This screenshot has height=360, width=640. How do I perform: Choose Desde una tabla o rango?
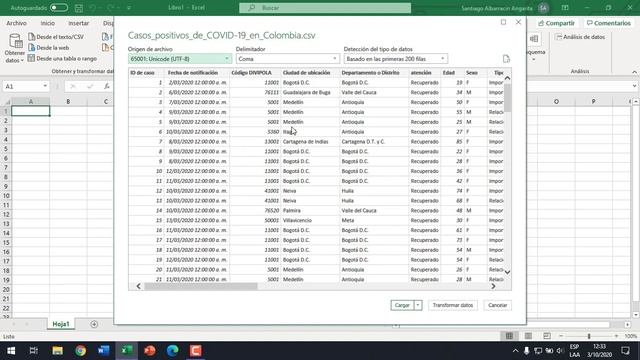point(62,58)
